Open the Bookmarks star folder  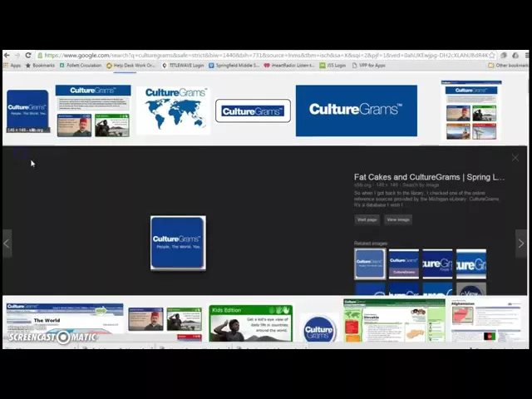(x=40, y=65)
